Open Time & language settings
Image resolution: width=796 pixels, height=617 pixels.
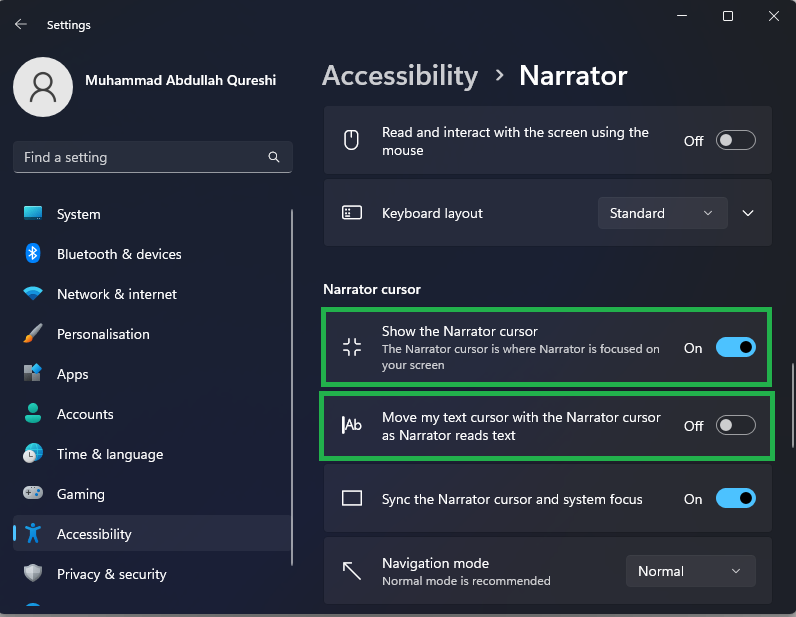tap(109, 454)
